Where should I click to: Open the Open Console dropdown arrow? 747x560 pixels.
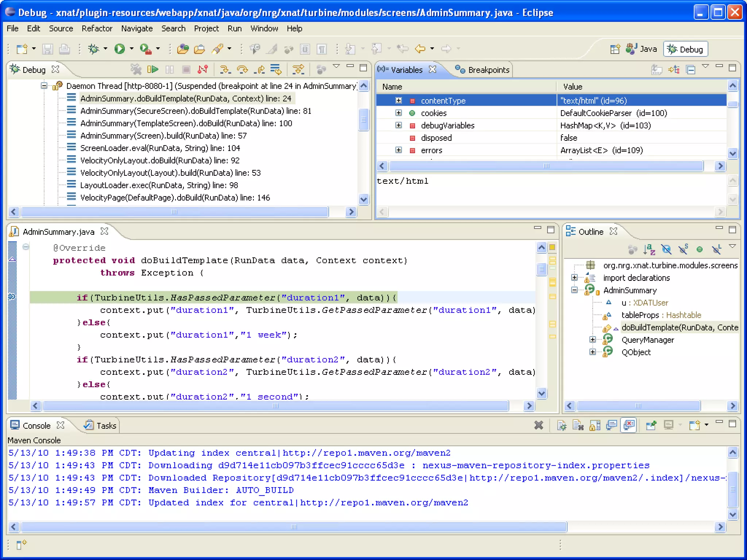click(707, 425)
